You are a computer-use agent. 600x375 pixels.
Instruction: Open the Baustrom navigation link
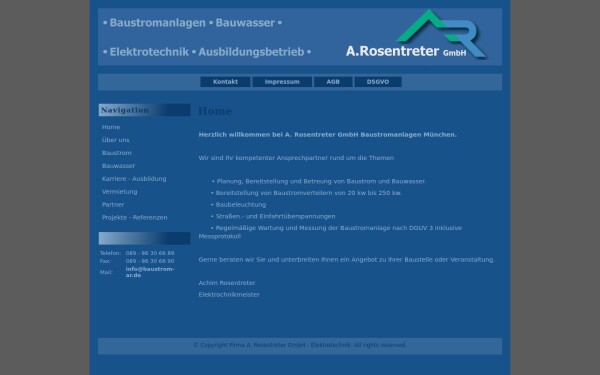coord(117,153)
